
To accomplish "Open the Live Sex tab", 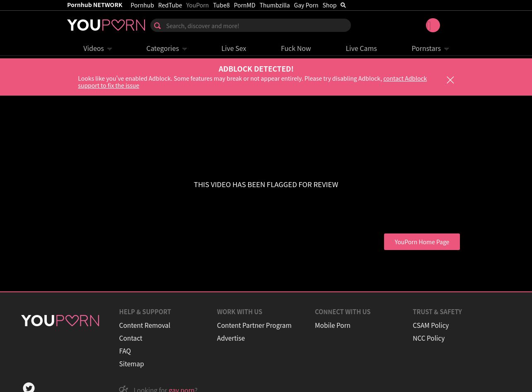I will coord(234,48).
